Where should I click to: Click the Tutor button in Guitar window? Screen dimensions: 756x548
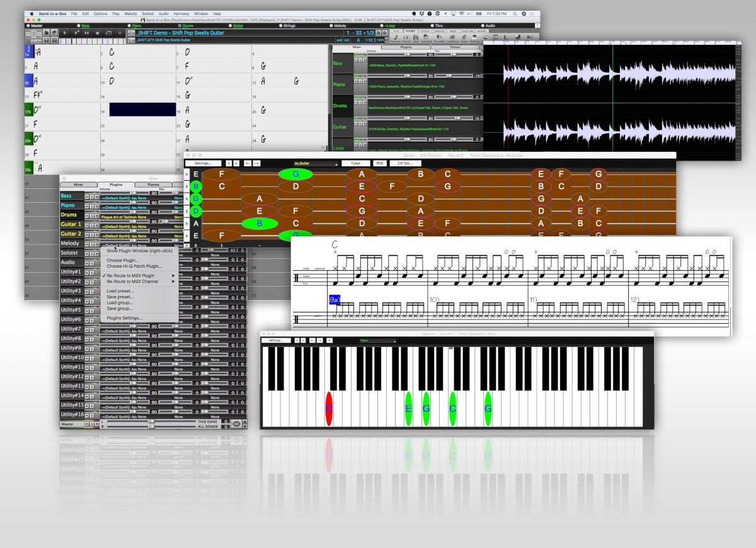356,164
